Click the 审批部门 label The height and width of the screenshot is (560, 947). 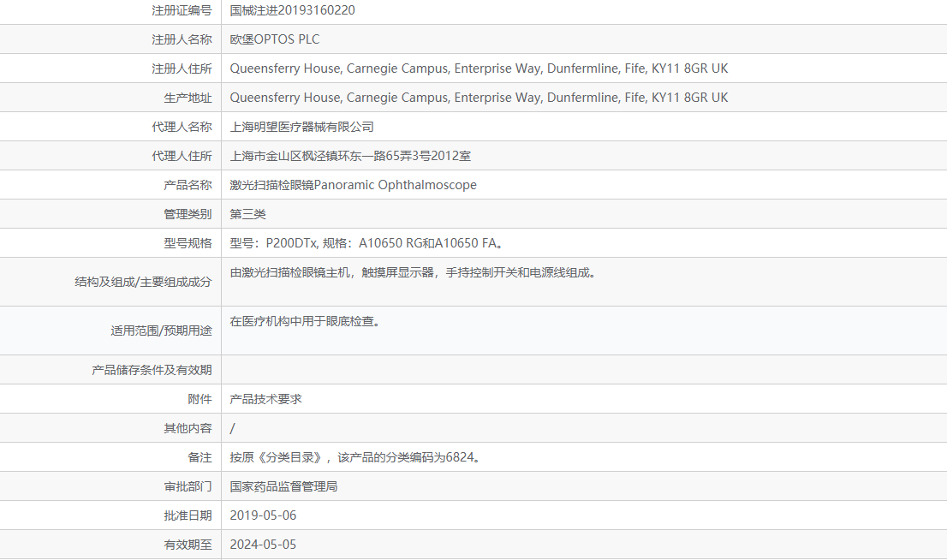(x=188, y=486)
